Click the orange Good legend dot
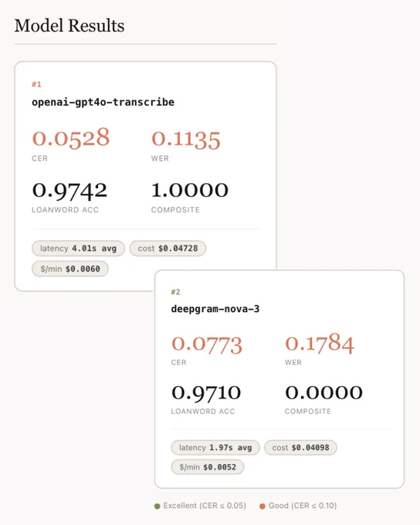 (262, 506)
